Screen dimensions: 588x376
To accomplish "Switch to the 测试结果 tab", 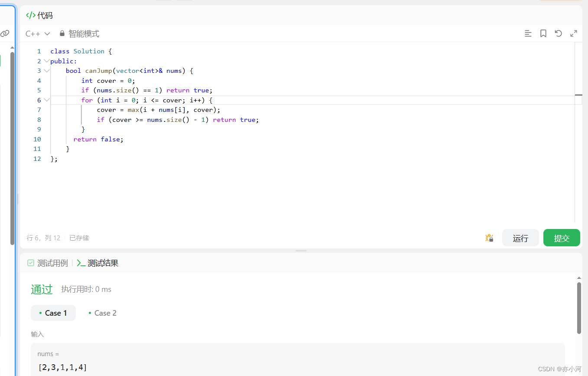I will tap(97, 263).
